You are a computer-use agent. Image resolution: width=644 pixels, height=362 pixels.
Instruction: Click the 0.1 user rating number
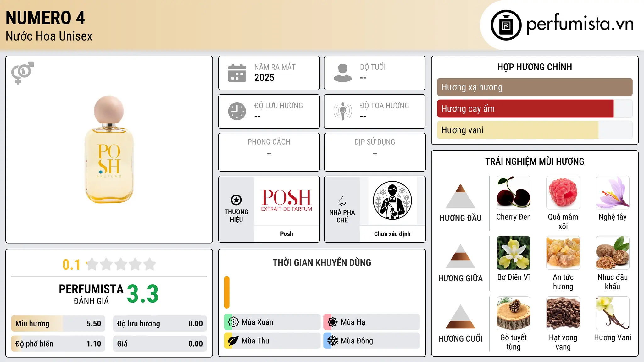[71, 265]
